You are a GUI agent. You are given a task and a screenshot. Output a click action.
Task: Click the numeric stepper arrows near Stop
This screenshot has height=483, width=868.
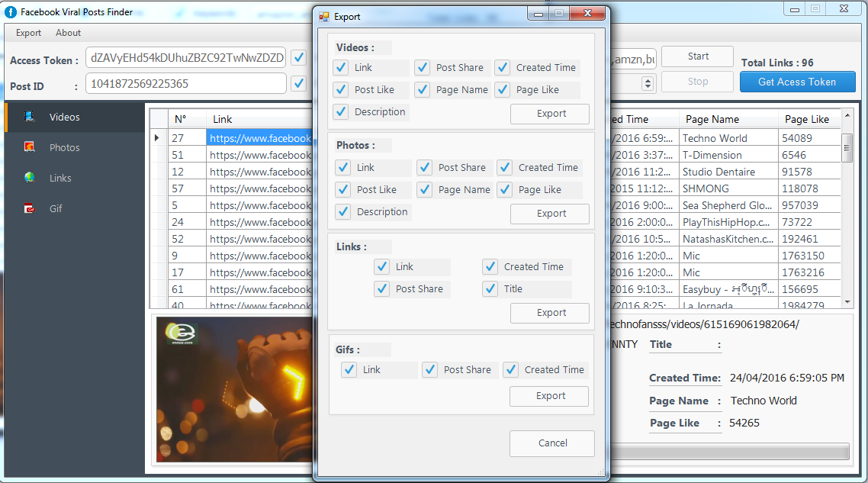[x=647, y=83]
